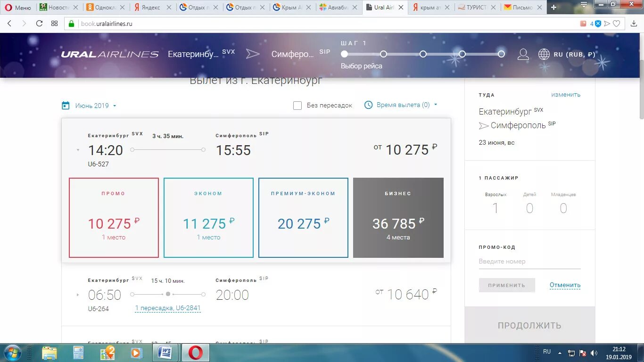Image resolution: width=644 pixels, height=362 pixels.
Task: Collapse the U6-527 flight details arrow
Action: pos(78,150)
